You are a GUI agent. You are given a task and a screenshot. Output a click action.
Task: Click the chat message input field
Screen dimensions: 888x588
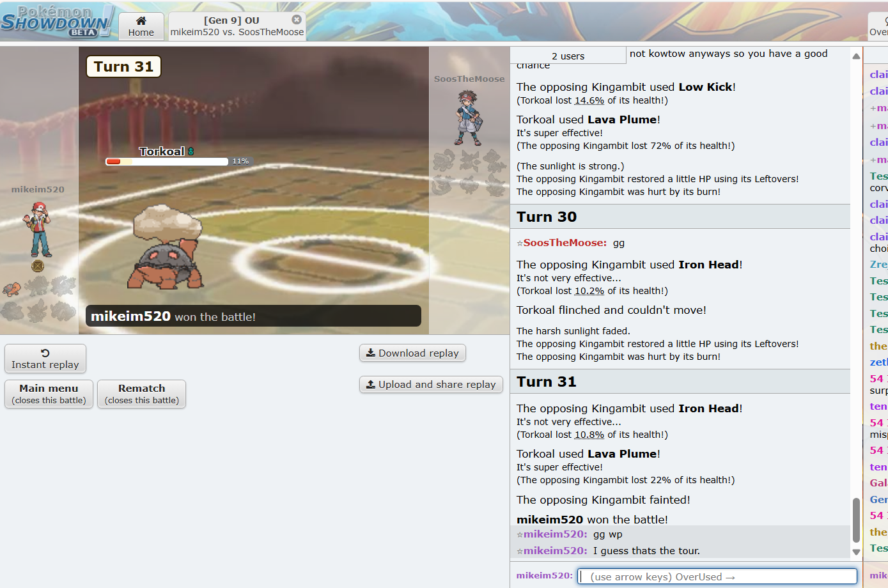717,576
